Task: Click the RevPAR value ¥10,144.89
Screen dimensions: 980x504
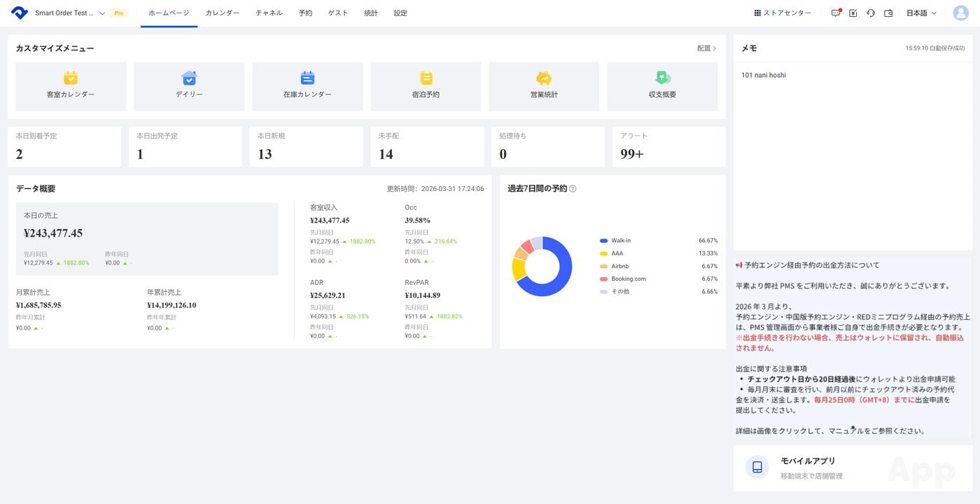Action: [422, 295]
